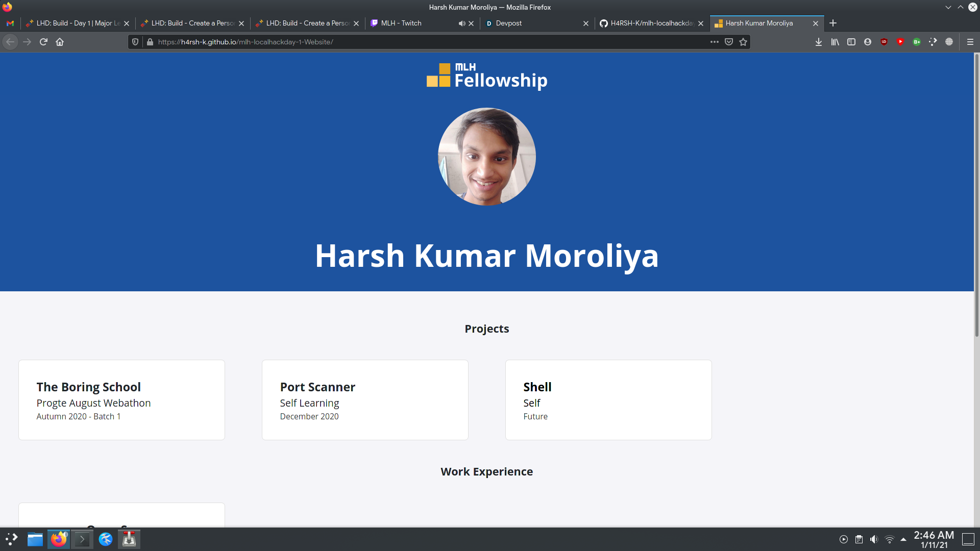Image resolution: width=980 pixels, height=551 pixels.
Task: Bookmark this page with star
Action: point(743,42)
